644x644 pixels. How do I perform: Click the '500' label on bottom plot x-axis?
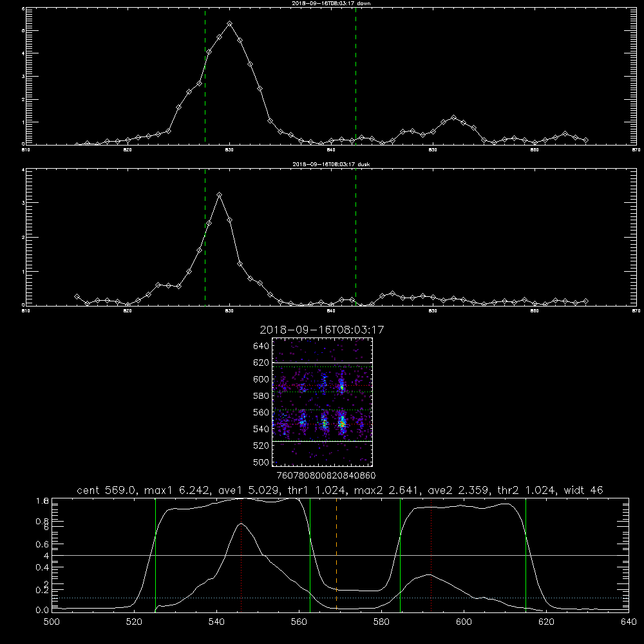(x=52, y=622)
